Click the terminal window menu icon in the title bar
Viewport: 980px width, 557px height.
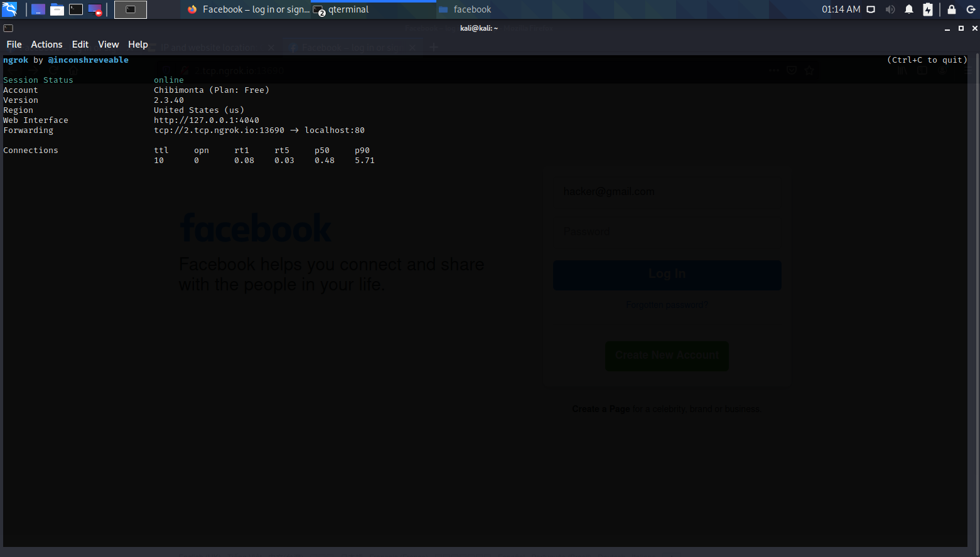8,28
